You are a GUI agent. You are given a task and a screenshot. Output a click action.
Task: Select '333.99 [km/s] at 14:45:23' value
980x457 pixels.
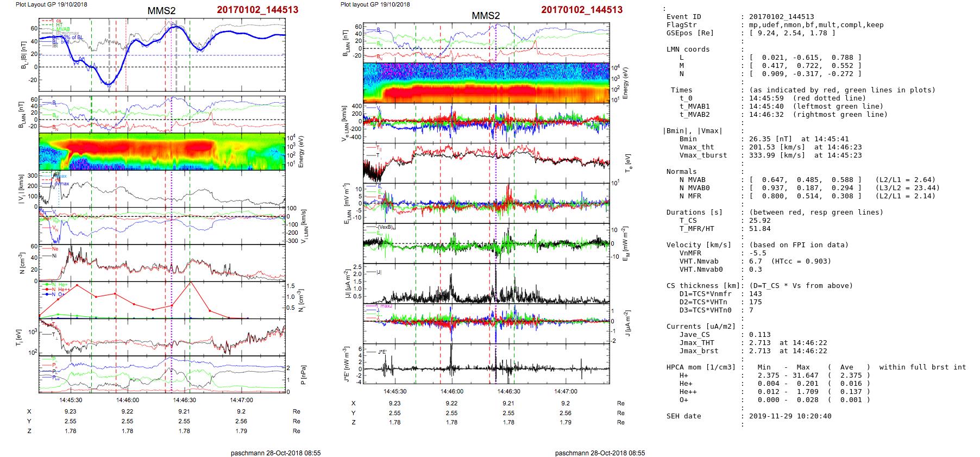point(805,155)
